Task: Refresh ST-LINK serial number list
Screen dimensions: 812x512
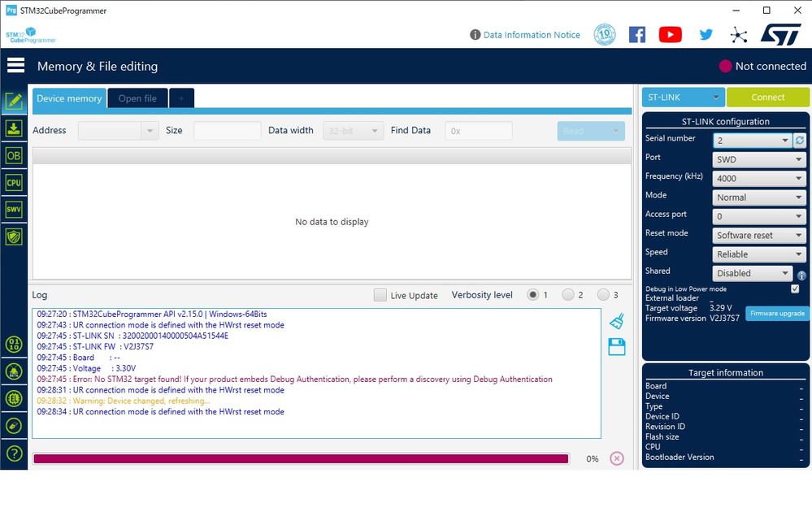Action: tap(800, 141)
